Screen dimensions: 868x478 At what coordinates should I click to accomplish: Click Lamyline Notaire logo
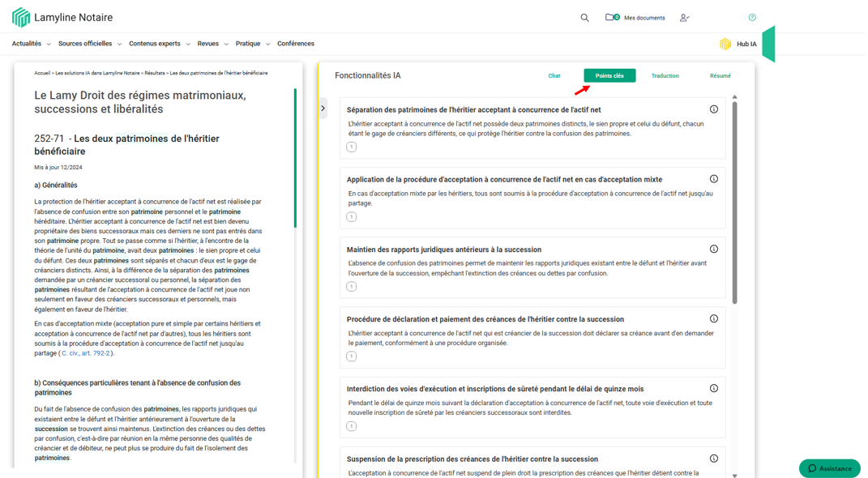[x=62, y=18]
